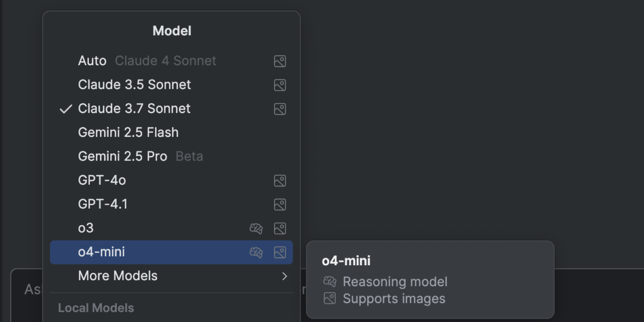Click image icon on o3 row
This screenshot has height=322, width=644.
click(280, 228)
